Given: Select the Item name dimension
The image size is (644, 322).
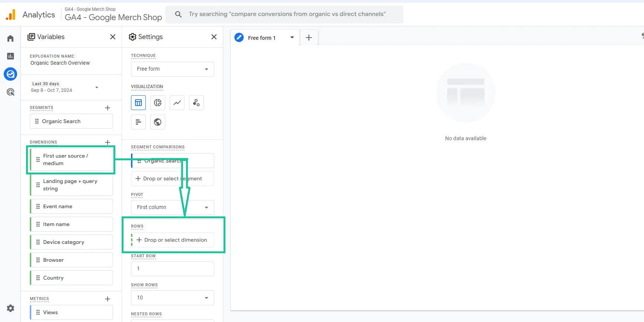Looking at the screenshot, I should click(71, 224).
